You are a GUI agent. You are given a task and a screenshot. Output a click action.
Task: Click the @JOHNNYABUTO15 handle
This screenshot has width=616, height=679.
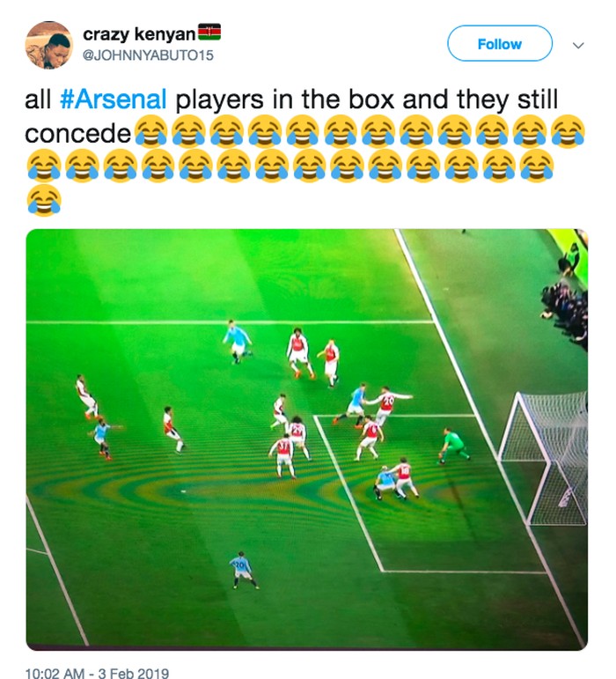coord(148,55)
